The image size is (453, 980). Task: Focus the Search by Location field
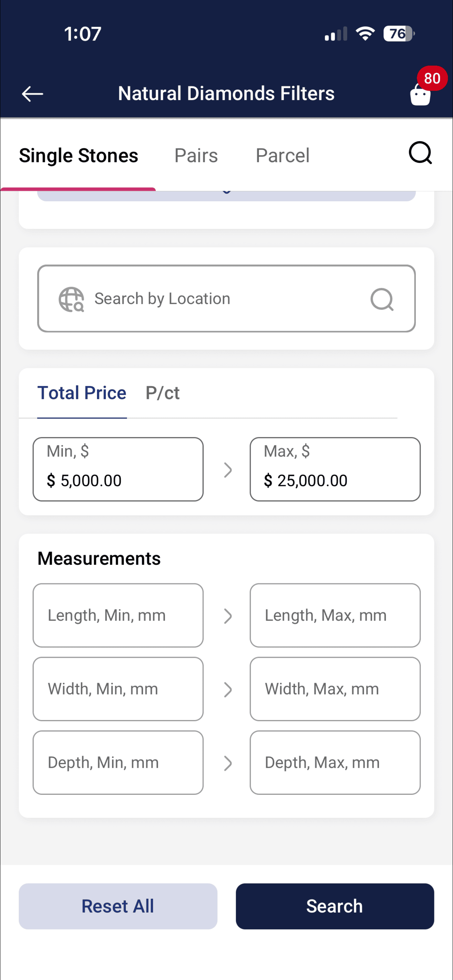[226, 299]
